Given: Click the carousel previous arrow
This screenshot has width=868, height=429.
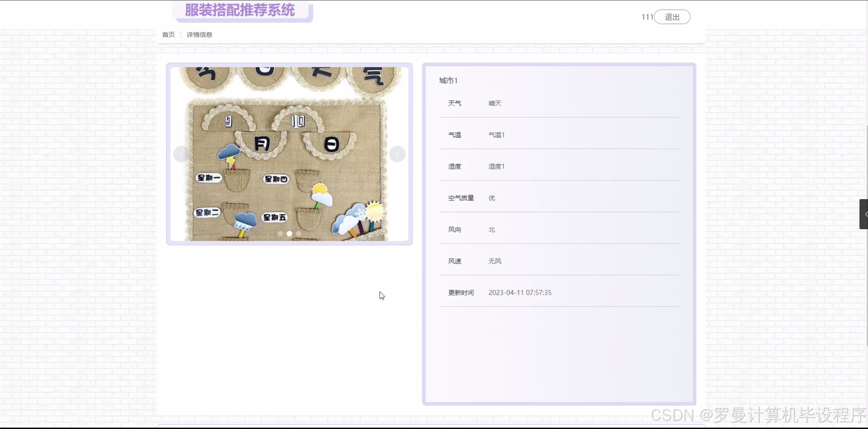Looking at the screenshot, I should pyautogui.click(x=181, y=154).
